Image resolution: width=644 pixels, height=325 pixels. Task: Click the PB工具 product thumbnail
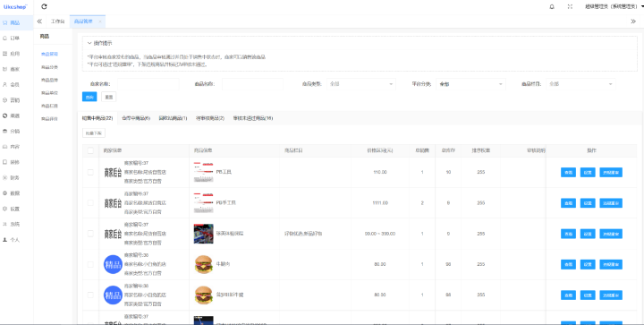coord(203,172)
